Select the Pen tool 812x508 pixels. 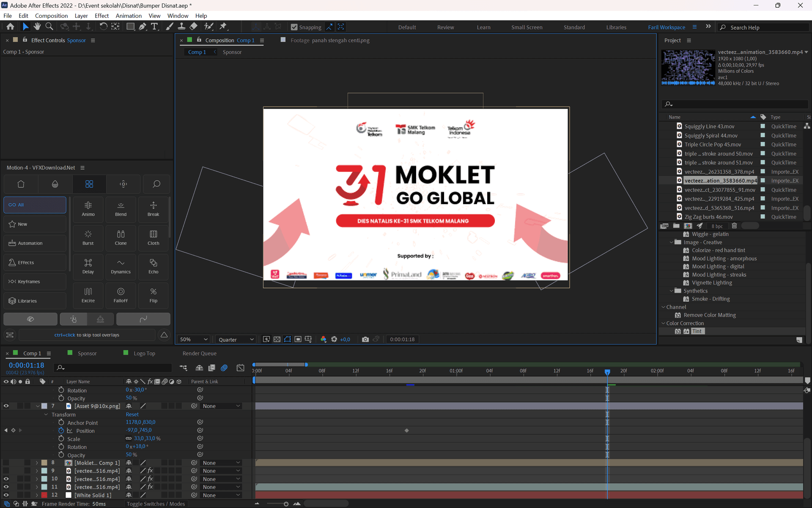(x=143, y=27)
